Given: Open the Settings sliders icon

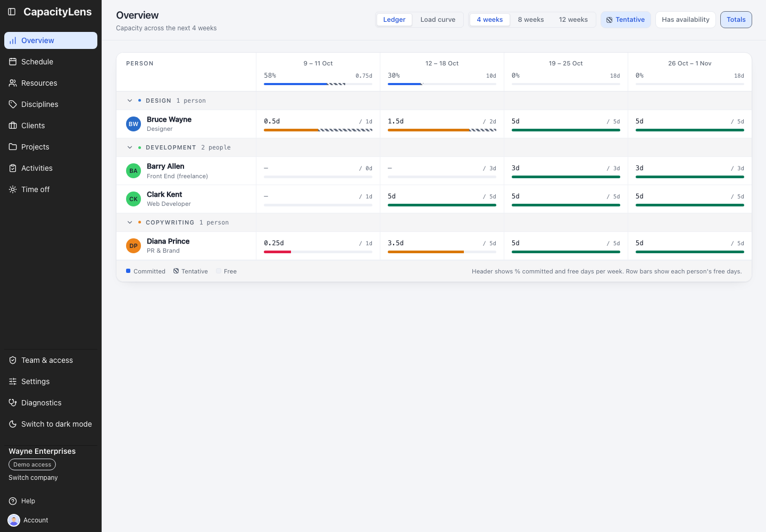Looking at the screenshot, I should 13,381.
